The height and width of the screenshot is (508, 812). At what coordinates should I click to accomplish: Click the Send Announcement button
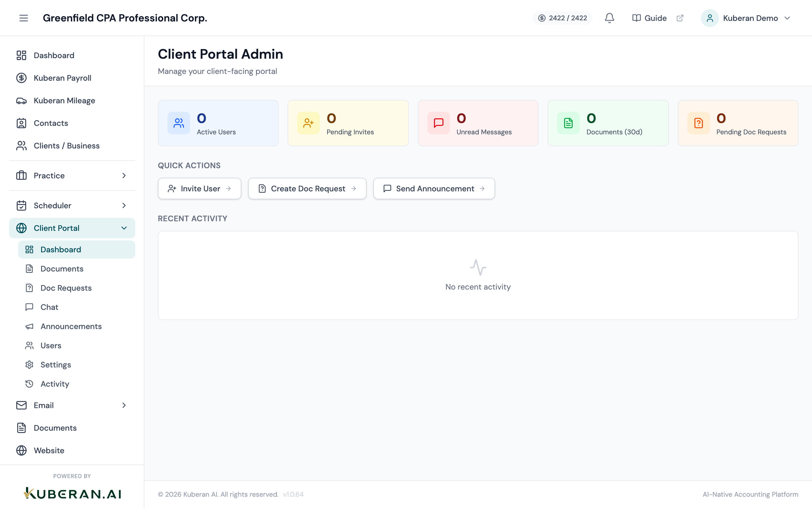[434, 189]
